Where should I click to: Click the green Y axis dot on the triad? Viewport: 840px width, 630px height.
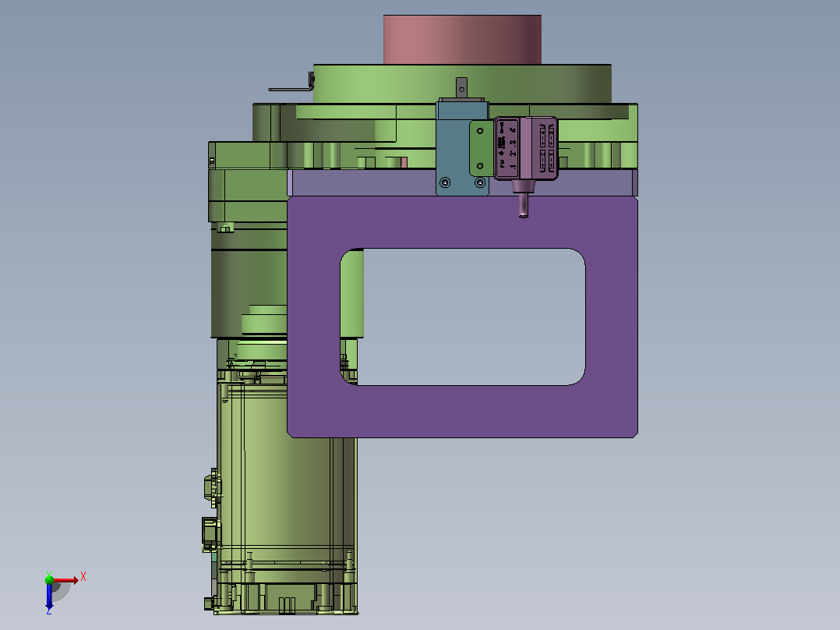(x=49, y=579)
